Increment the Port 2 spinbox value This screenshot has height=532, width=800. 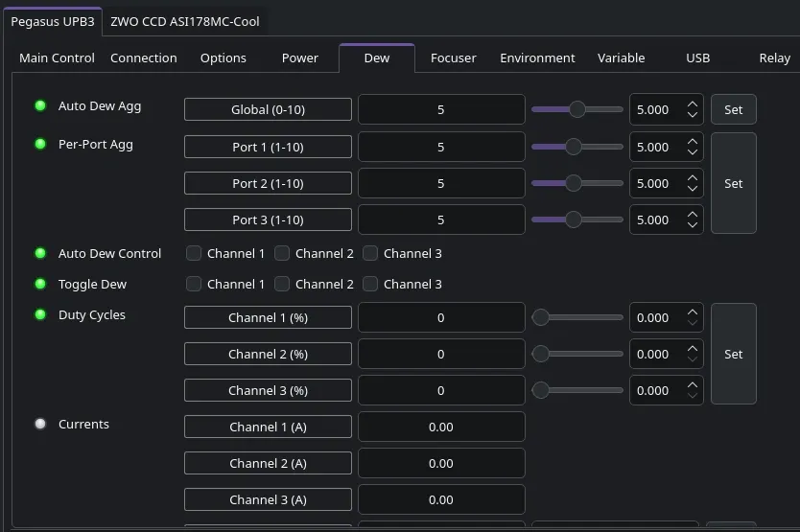pyautogui.click(x=693, y=178)
